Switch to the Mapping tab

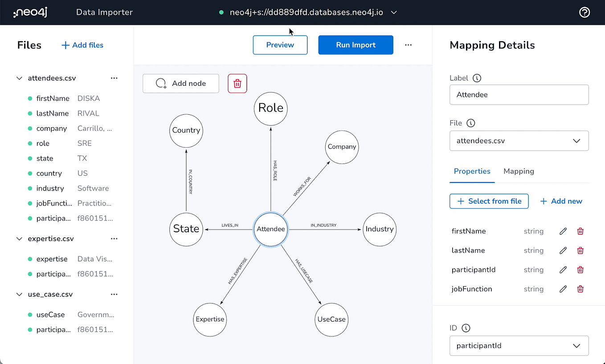[x=519, y=171]
